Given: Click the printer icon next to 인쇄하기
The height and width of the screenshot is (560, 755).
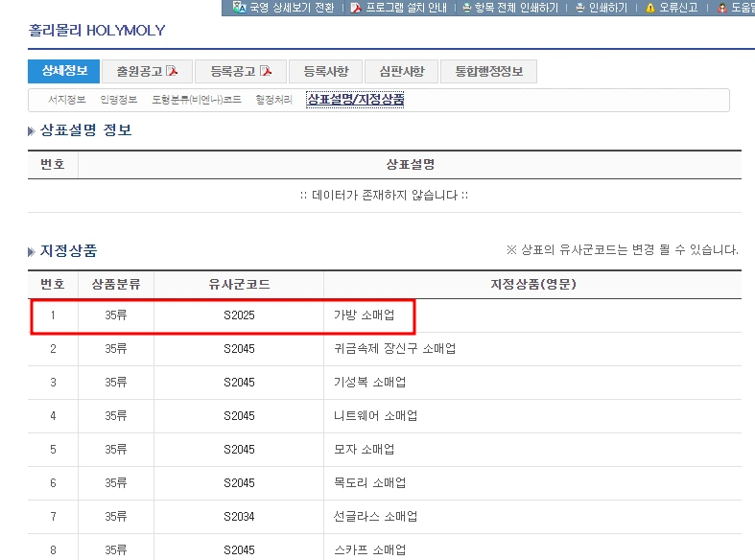Looking at the screenshot, I should pos(580,8).
